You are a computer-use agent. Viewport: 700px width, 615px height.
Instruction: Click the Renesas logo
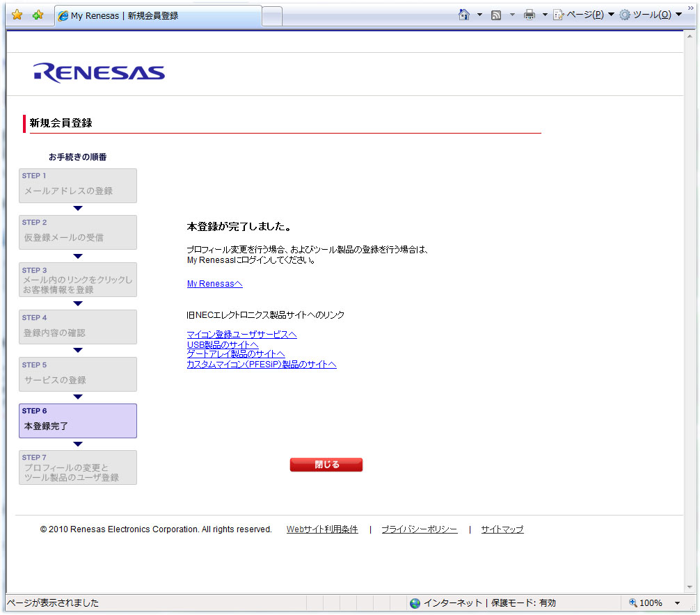[x=99, y=73]
